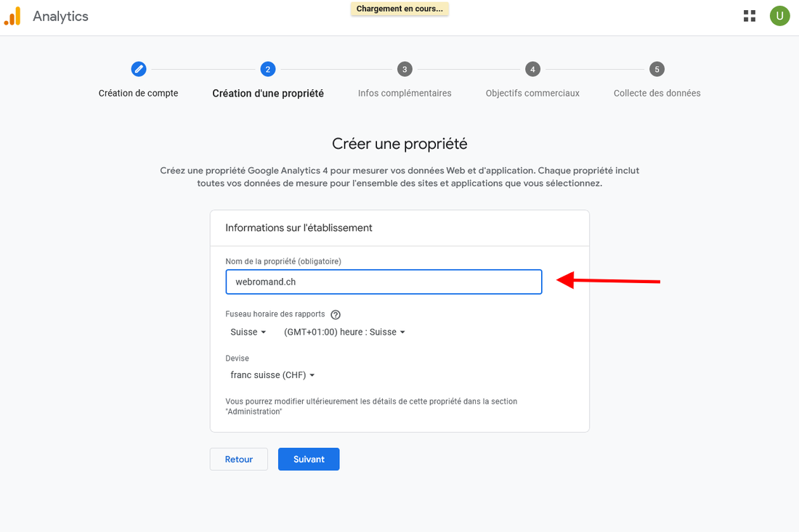Open the franc suisse (CHF) currency dropdown

point(272,375)
